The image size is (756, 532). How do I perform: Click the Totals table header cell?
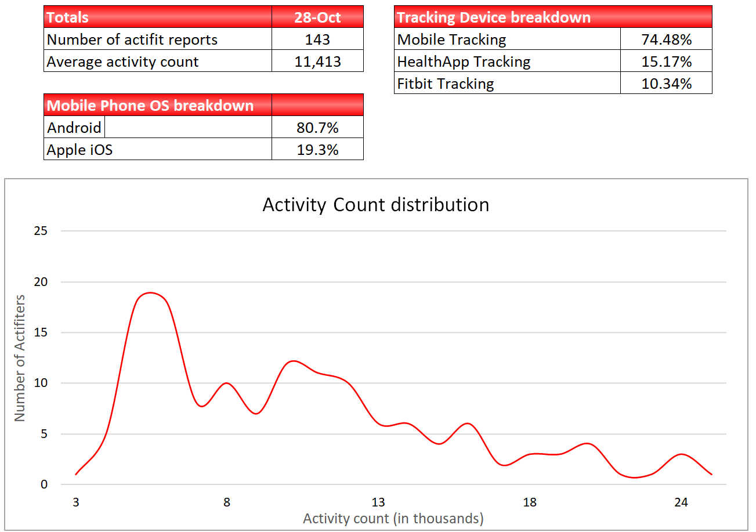(157, 17)
